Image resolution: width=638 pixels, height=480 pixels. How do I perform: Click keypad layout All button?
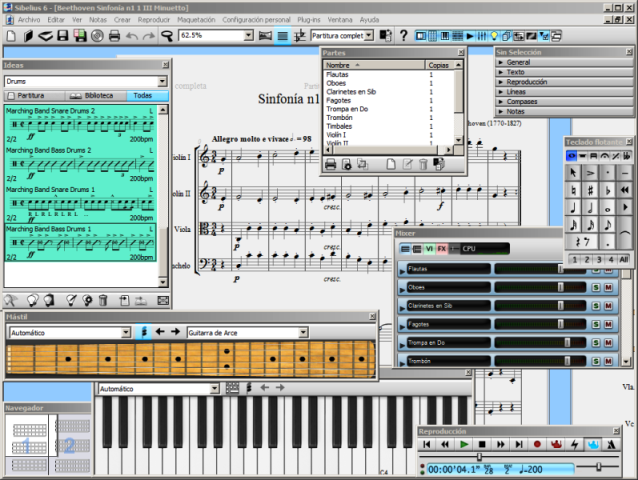click(x=623, y=259)
